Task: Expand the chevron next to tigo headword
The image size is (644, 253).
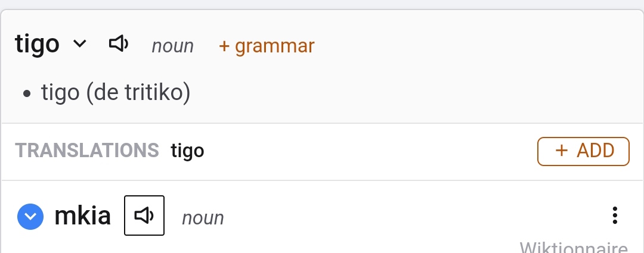Action: coord(79,44)
